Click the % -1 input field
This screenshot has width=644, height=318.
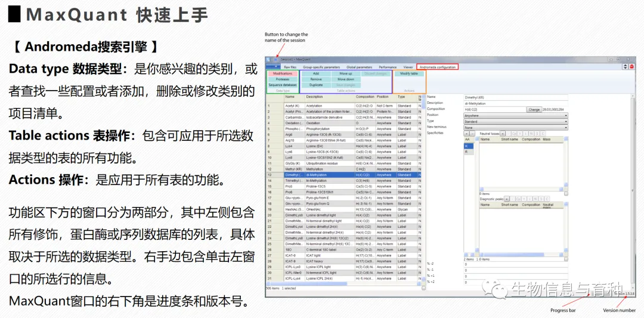pyautogui.click(x=516, y=270)
